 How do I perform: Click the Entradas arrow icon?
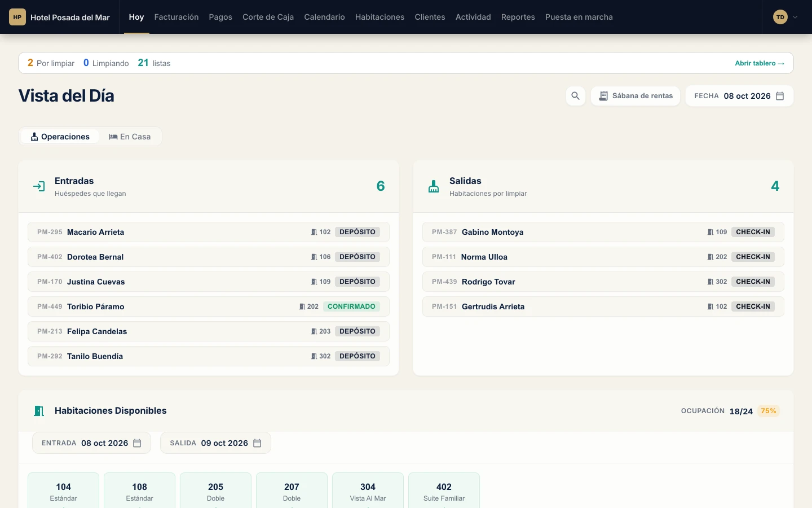pyautogui.click(x=39, y=186)
